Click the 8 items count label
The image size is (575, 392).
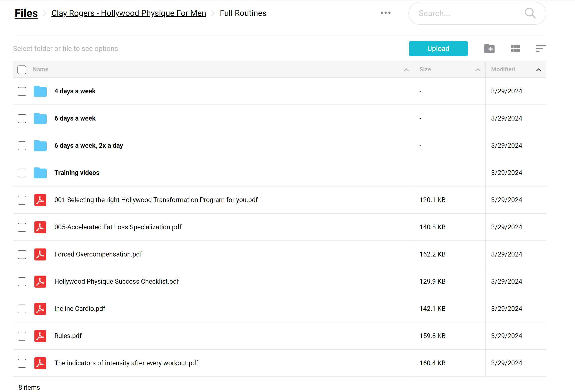29,387
